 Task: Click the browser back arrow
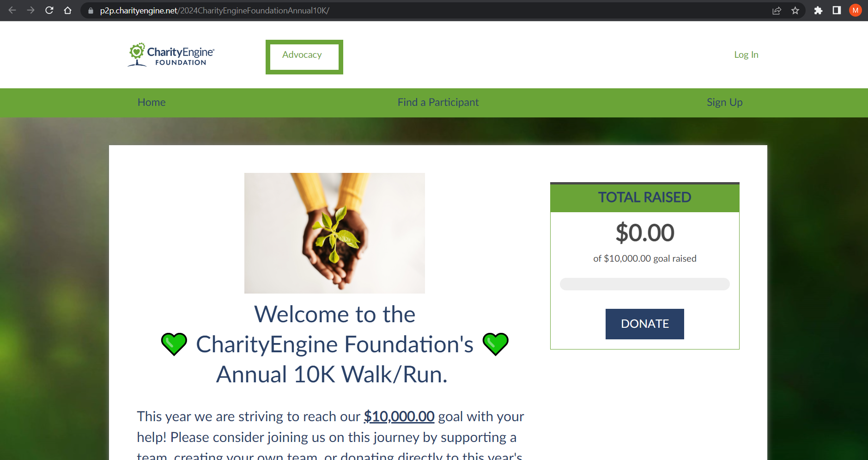click(x=12, y=10)
